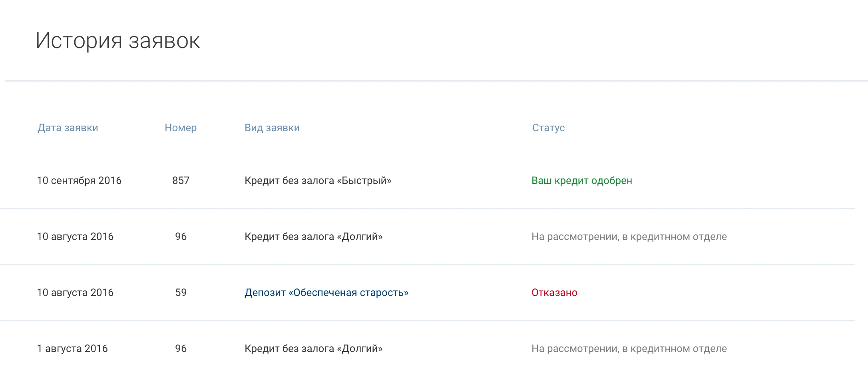Click the red Отказано status
The image size is (868, 376).
[x=554, y=293]
